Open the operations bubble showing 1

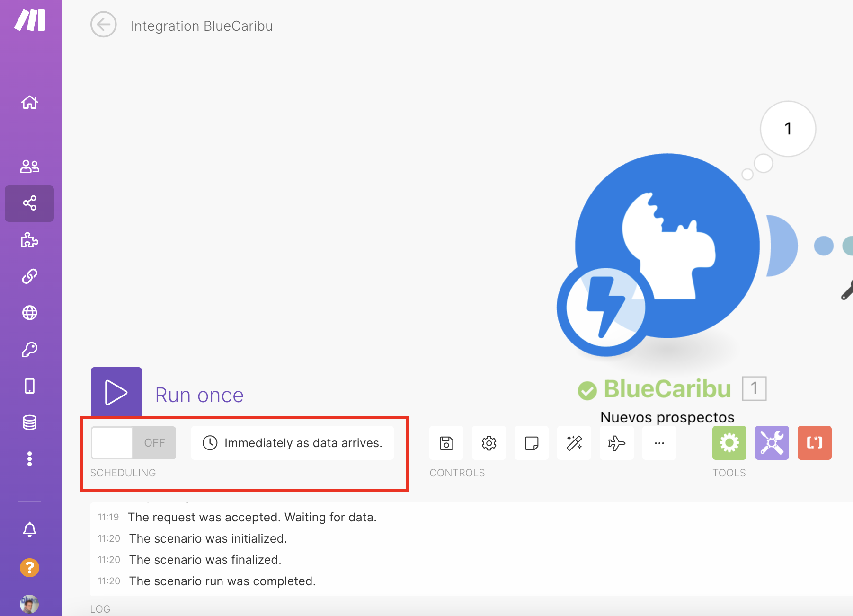(788, 129)
